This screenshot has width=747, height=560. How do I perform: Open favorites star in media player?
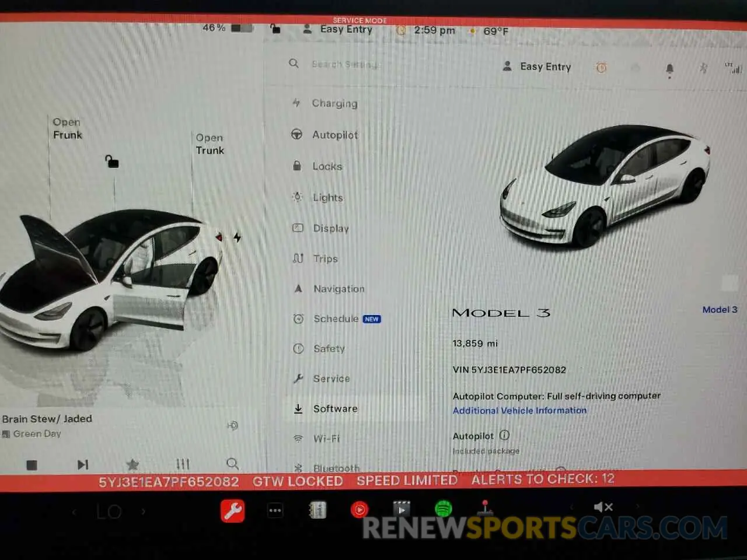click(132, 464)
